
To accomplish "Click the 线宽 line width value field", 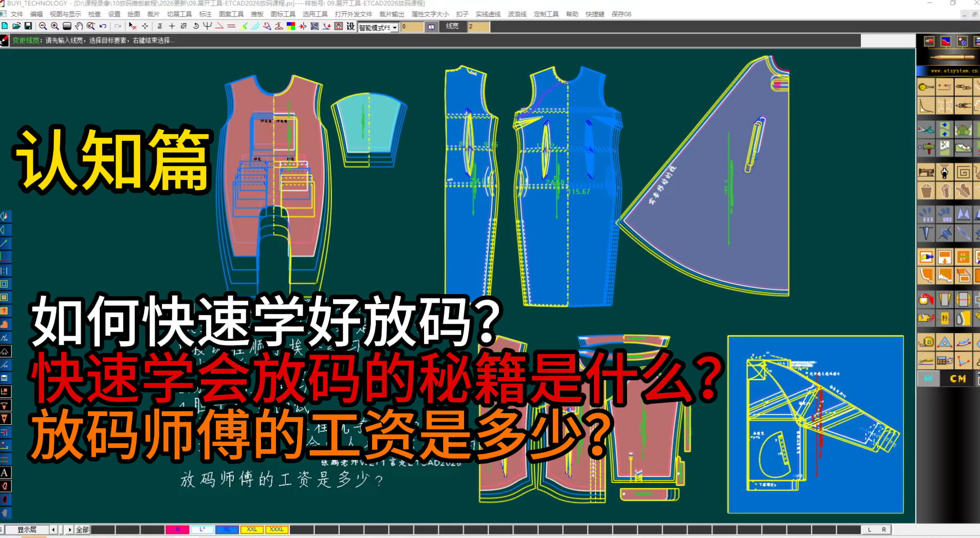I will point(478,26).
